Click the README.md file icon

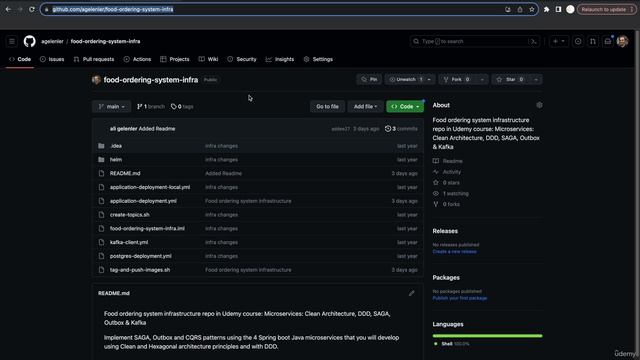101,173
